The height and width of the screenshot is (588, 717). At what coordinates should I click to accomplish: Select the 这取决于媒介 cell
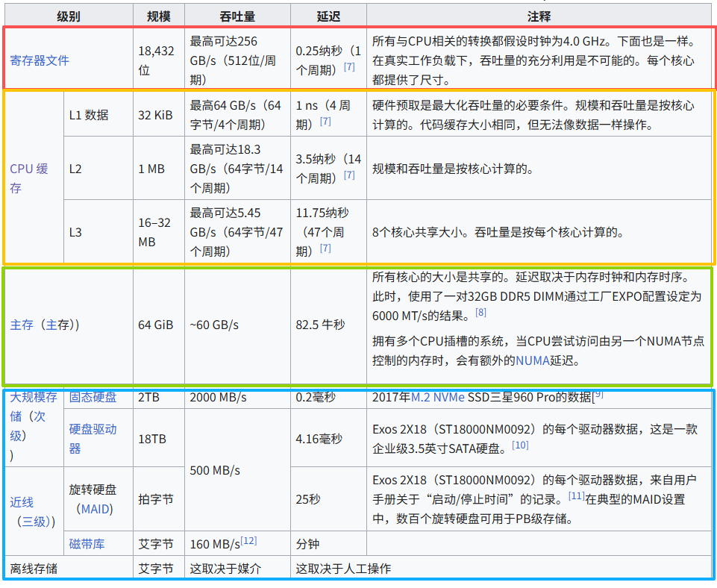[x=237, y=568]
